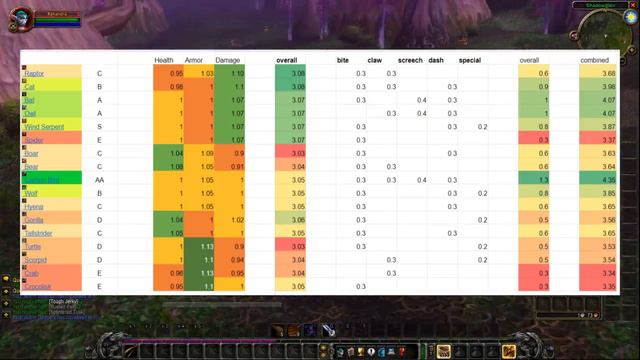Click small icon beside Wind Serpent name
The height and width of the screenshot is (360, 640).
pyautogui.click(x=24, y=121)
